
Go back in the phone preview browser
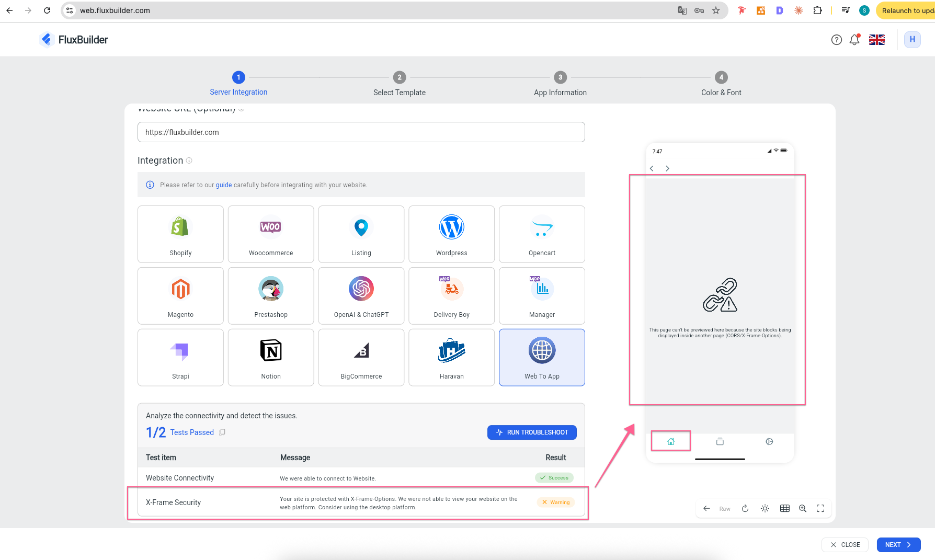652,168
